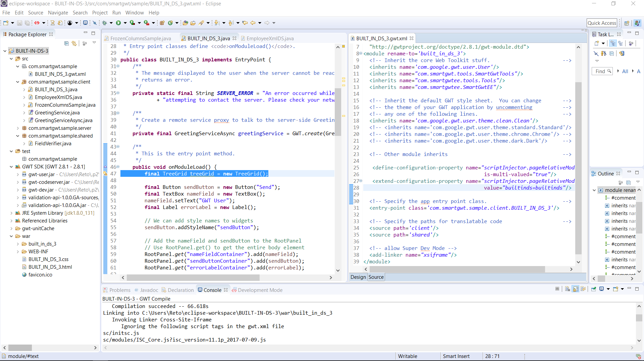Viewport: 644px width, 361px height.
Task: Open the Navigate menu
Action: coord(58,13)
